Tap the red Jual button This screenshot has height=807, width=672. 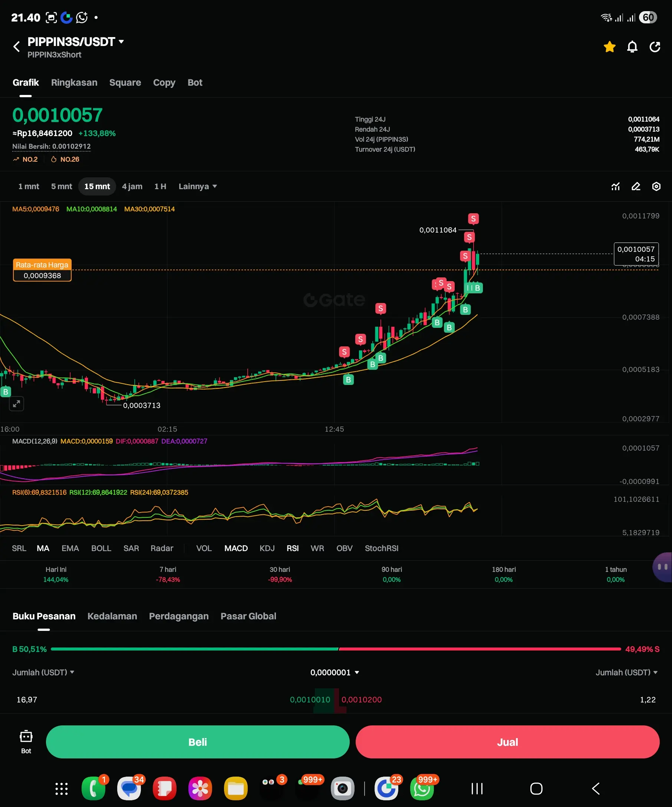507,742
